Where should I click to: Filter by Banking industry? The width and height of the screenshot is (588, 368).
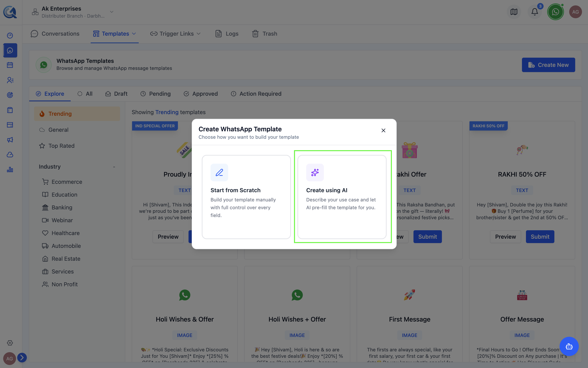tap(57, 207)
